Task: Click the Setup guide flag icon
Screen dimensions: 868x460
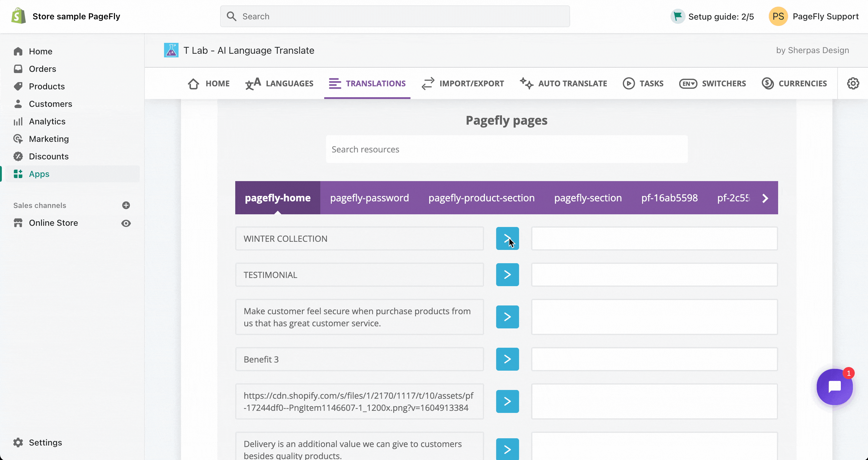Action: [678, 16]
